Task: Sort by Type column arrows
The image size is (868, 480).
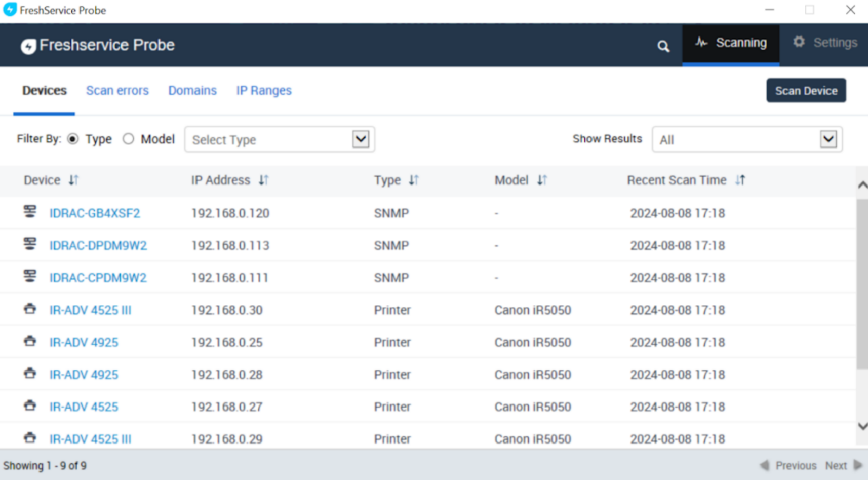Action: 414,180
